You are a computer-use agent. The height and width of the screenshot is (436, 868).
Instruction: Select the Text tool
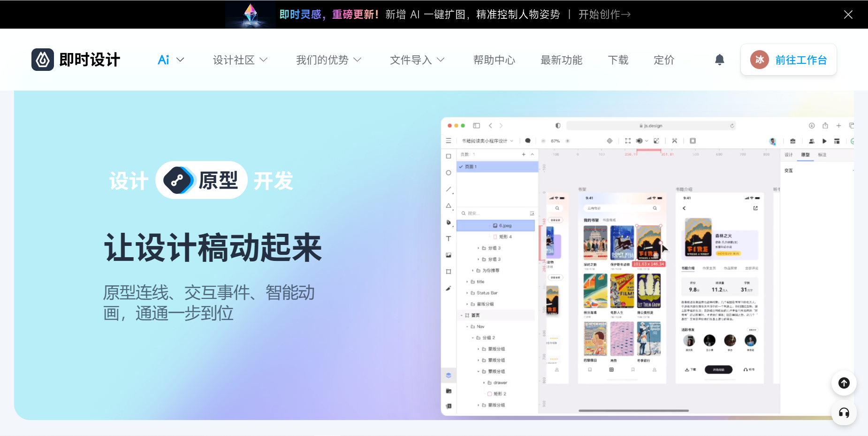point(449,239)
